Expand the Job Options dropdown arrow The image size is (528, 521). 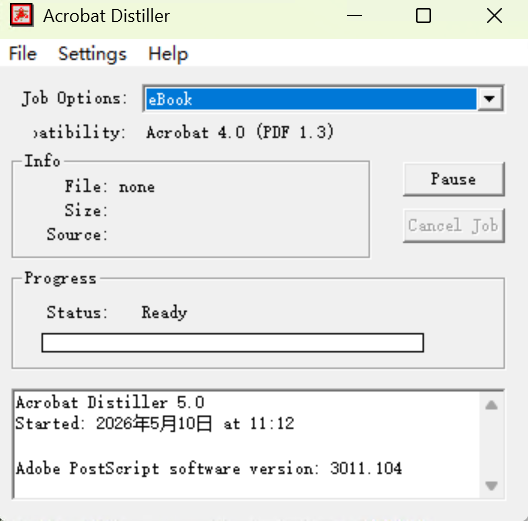pyautogui.click(x=489, y=99)
